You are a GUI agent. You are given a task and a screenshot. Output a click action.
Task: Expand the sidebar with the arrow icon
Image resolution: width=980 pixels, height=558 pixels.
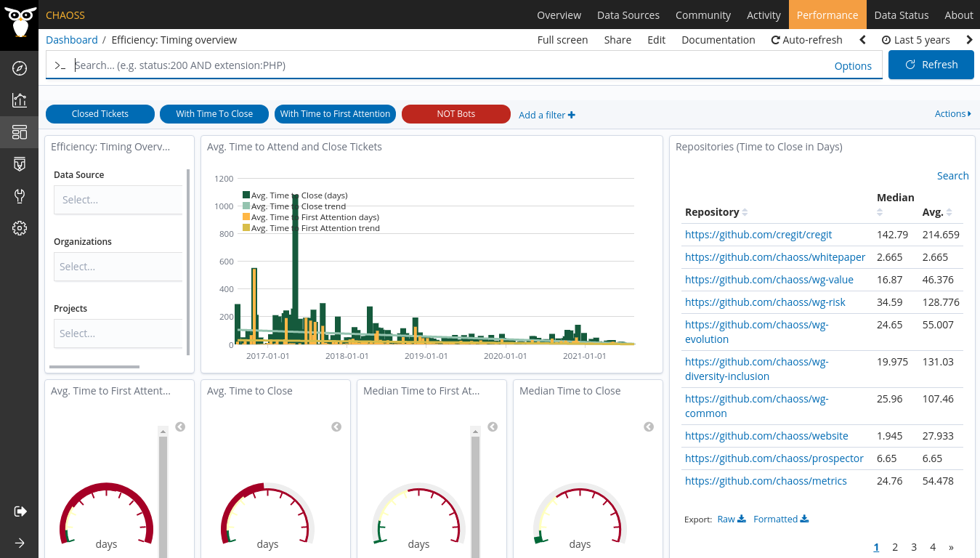[x=20, y=543]
